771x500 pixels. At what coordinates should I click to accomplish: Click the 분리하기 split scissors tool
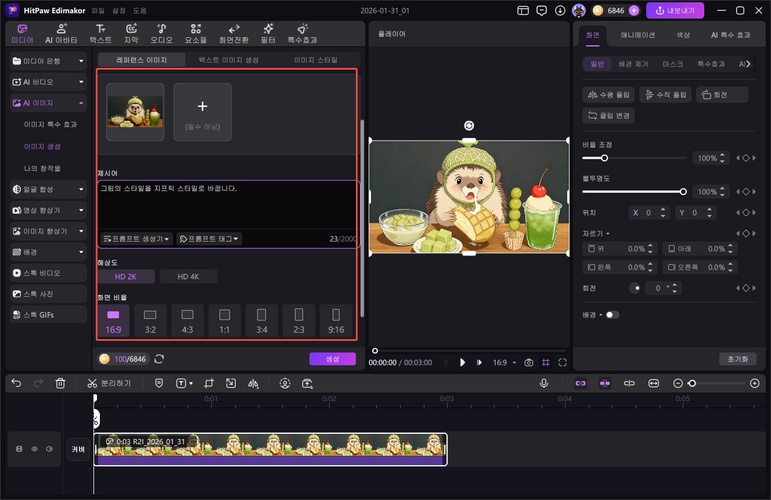click(x=109, y=383)
